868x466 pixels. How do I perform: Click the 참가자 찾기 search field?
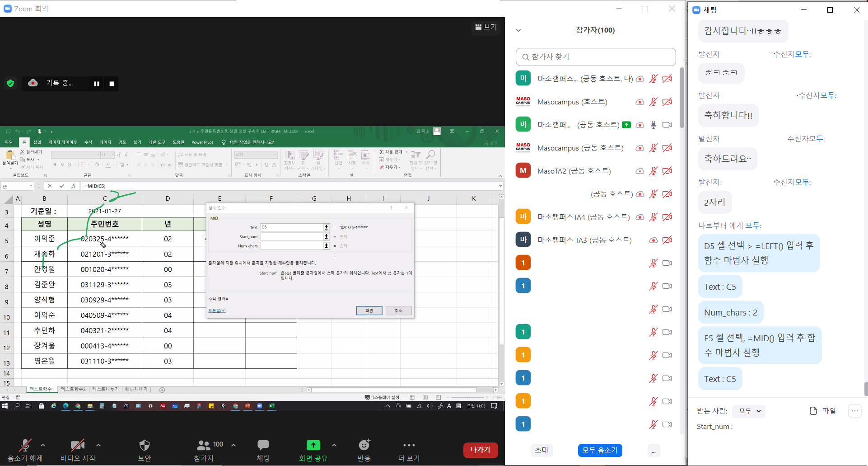tap(595, 57)
